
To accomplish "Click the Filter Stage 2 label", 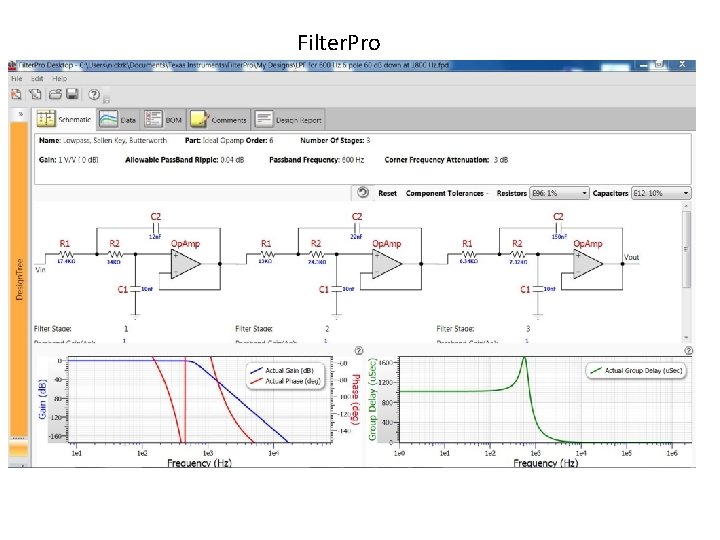I will tap(253, 329).
